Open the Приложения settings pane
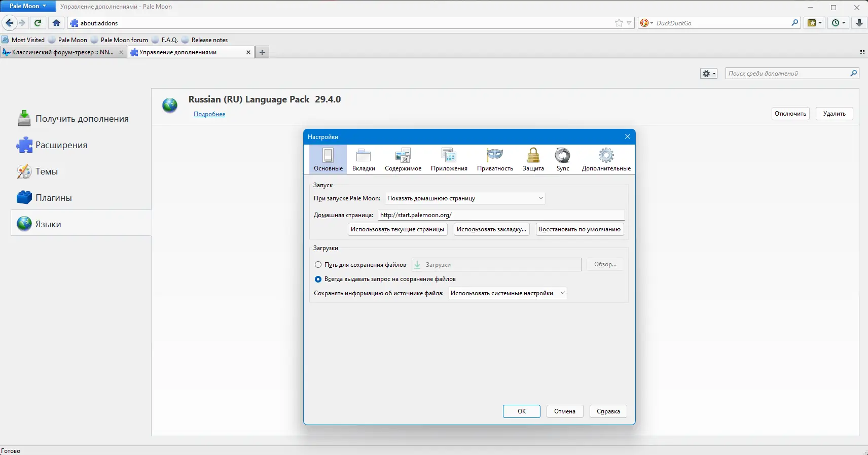This screenshot has height=455, width=868. coord(449,159)
